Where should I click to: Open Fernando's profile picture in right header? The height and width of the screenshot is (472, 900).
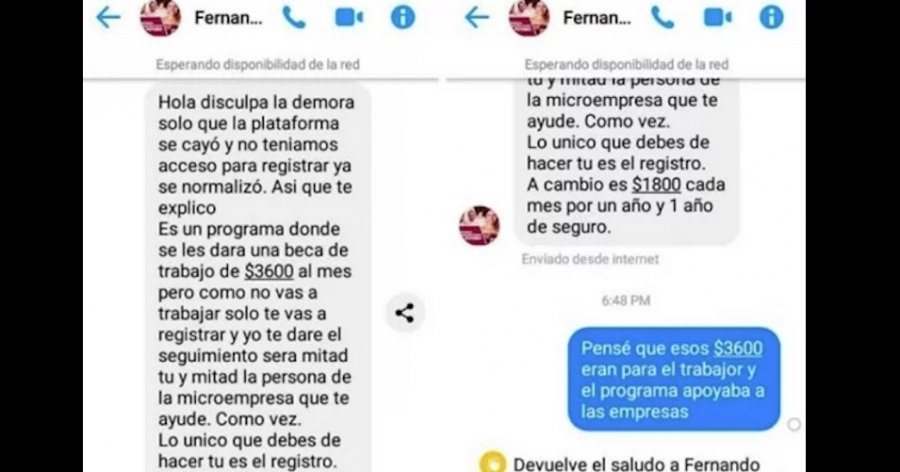tap(529, 18)
